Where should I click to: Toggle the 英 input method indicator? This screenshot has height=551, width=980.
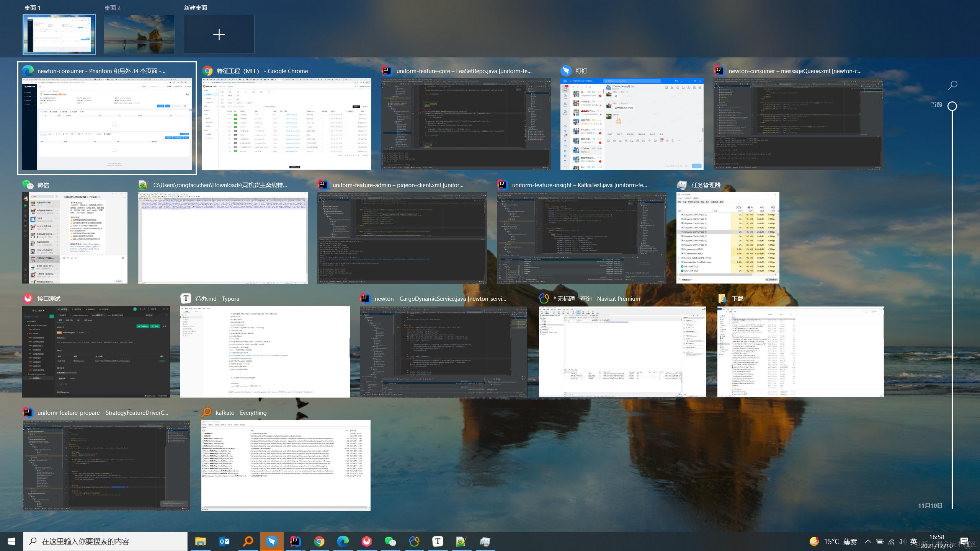pyautogui.click(x=913, y=541)
